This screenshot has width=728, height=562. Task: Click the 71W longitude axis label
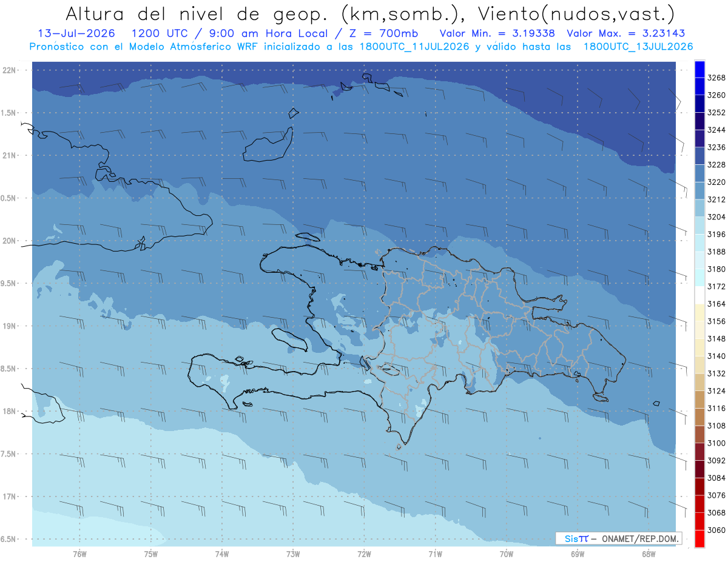click(435, 554)
